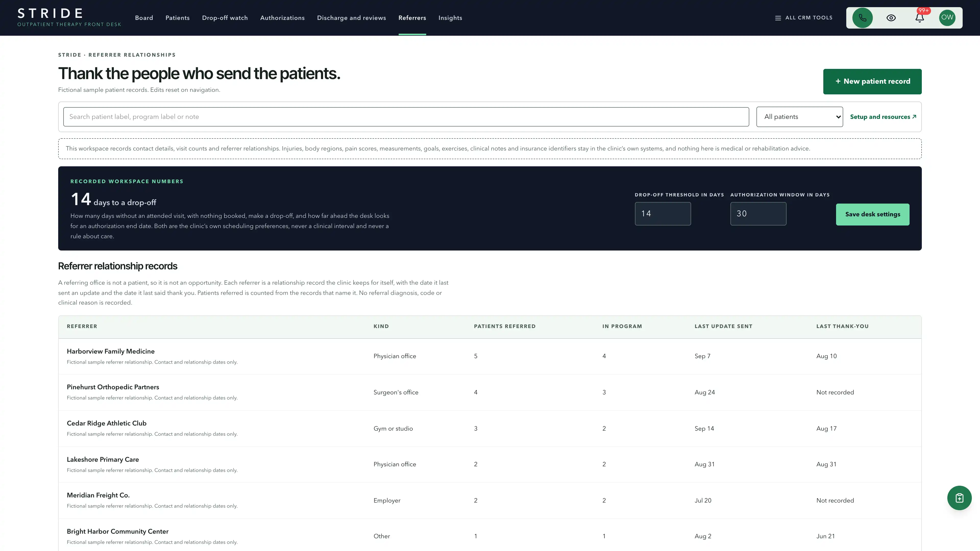The image size is (980, 551).
Task: Go to the Board tab
Action: click(144, 18)
